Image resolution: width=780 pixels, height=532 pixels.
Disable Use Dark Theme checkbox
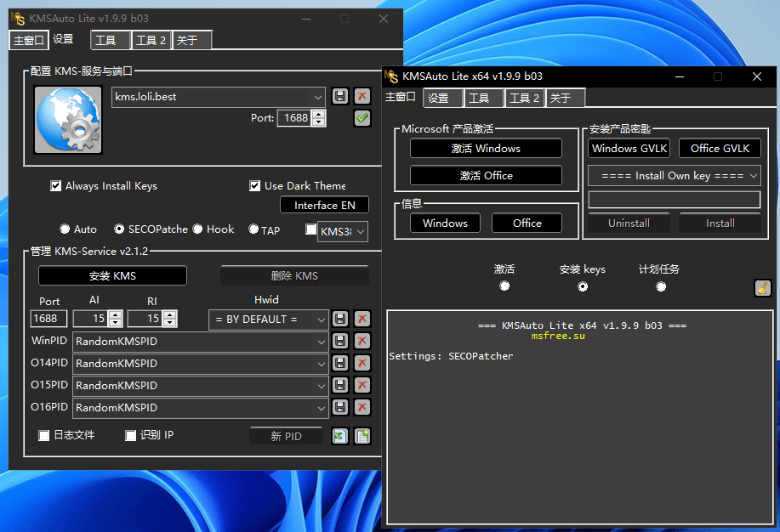tap(254, 186)
